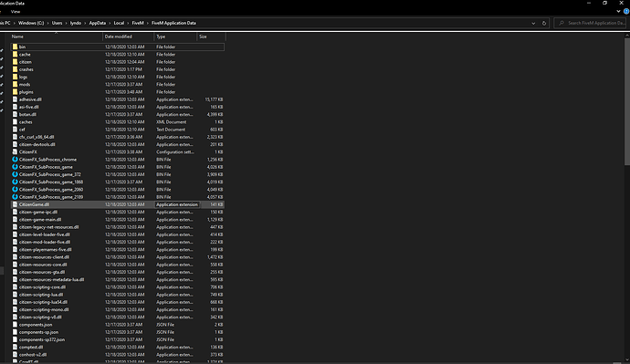This screenshot has height=364, width=630.
Task: Click the Search FiveM Application Data field
Action: click(591, 23)
